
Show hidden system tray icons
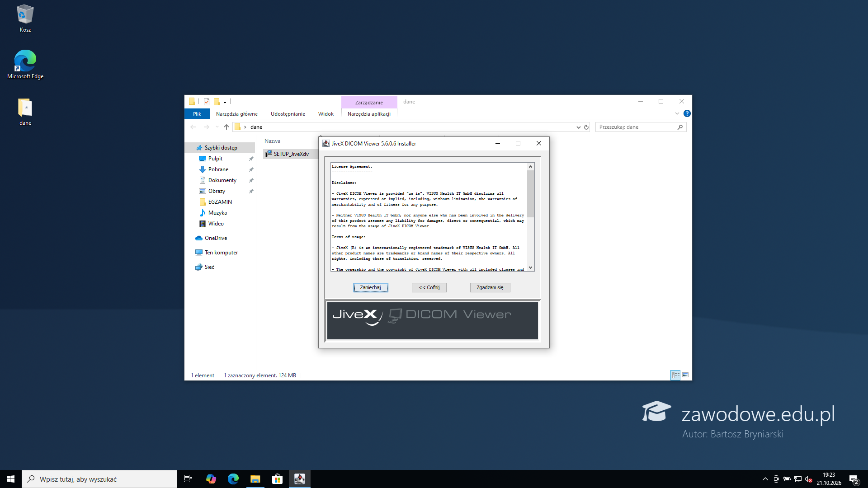(765, 479)
